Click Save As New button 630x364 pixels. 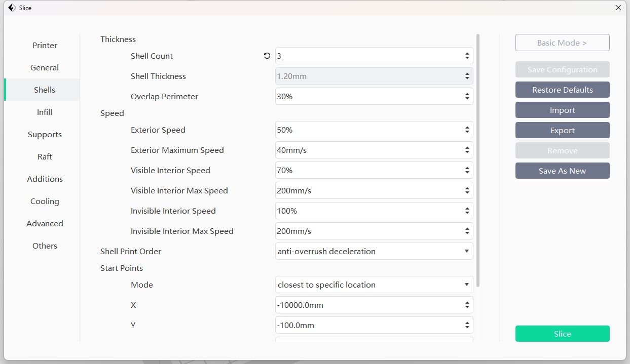(562, 171)
